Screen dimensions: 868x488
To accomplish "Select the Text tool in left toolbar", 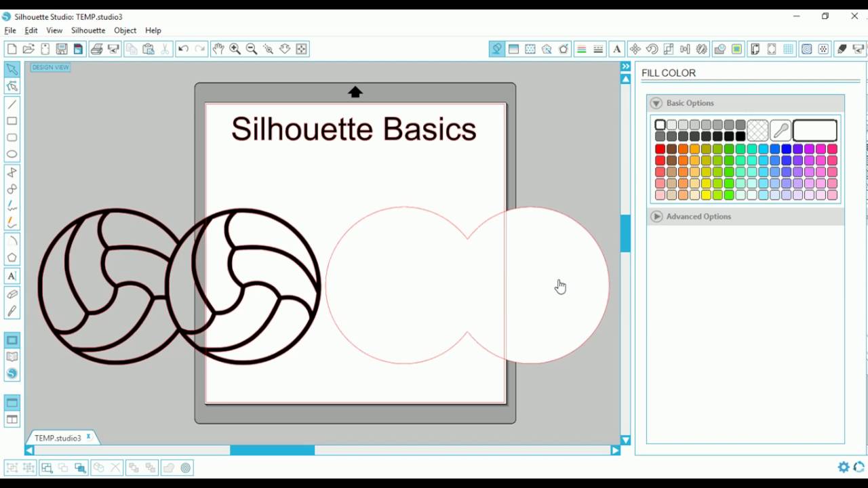I will pyautogui.click(x=12, y=276).
